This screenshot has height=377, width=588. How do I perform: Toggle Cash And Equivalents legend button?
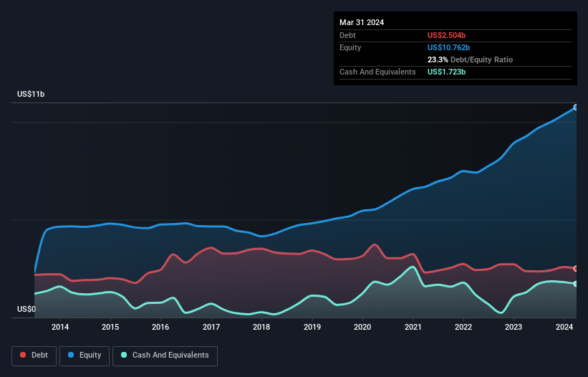165,355
